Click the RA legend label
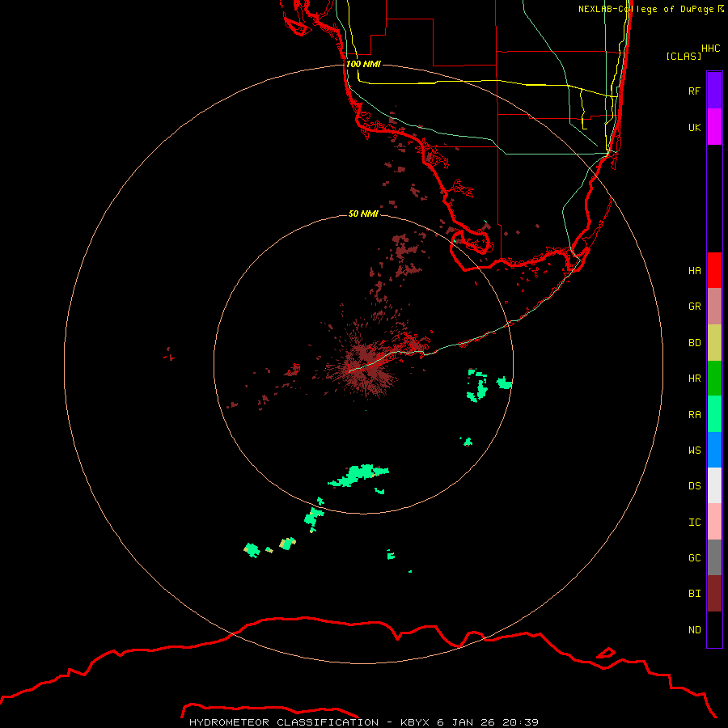 [x=695, y=415]
